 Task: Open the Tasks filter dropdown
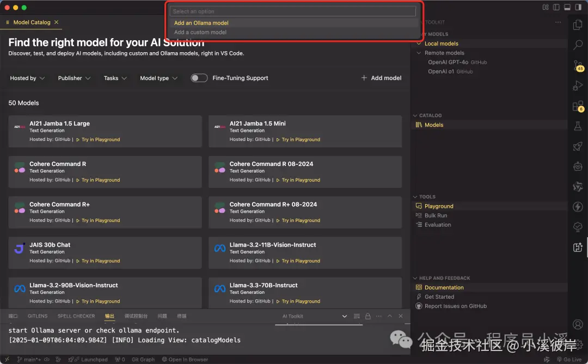pyautogui.click(x=115, y=78)
